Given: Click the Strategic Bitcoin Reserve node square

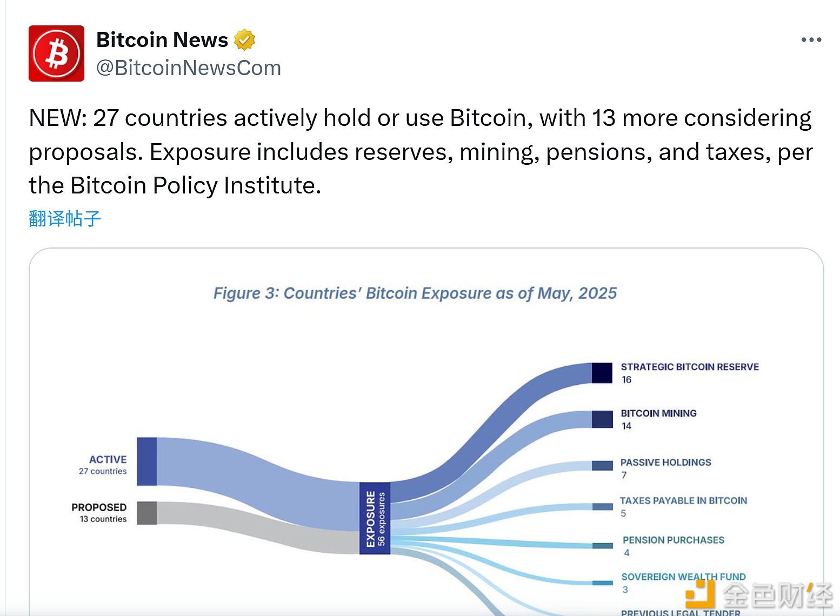Looking at the screenshot, I should (602, 373).
